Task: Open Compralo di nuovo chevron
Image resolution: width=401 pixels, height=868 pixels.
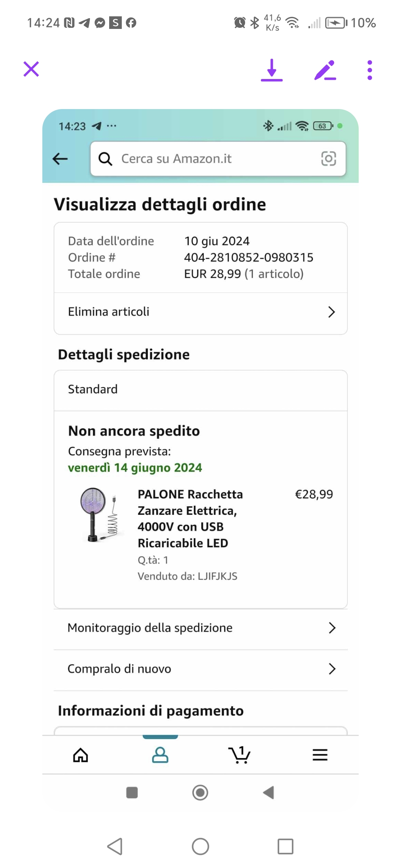Action: pos(332,669)
